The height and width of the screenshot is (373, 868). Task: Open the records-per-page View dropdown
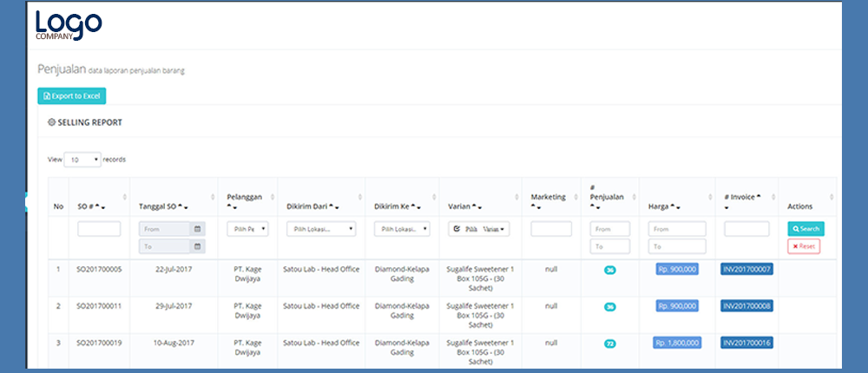pos(82,160)
